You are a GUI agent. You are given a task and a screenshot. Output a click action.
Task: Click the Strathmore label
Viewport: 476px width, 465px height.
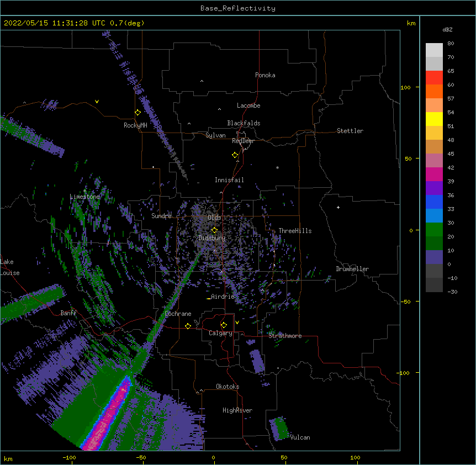285,336
